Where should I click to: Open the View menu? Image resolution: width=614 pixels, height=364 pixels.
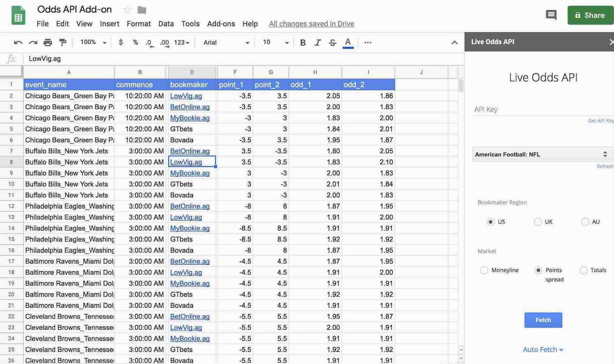tap(84, 24)
